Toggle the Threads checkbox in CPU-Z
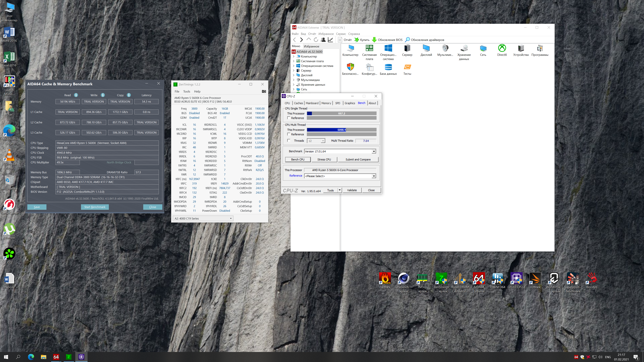Viewport: 644px width, 362px height. pyautogui.click(x=289, y=141)
